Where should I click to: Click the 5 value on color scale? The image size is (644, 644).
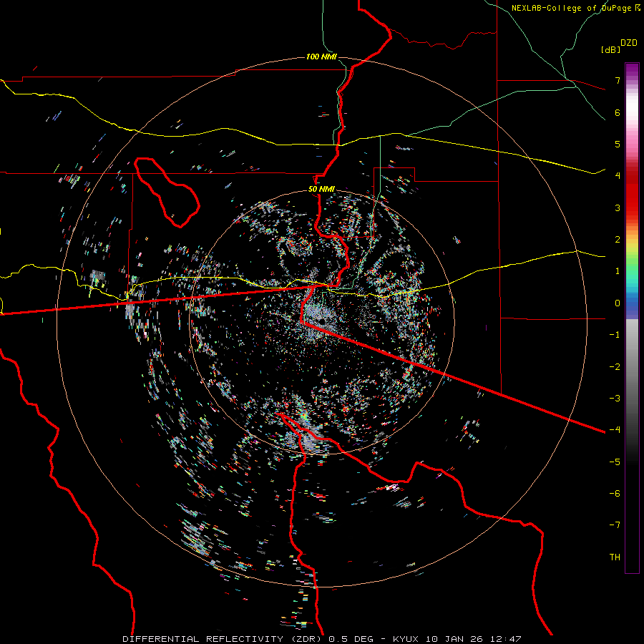coord(618,144)
